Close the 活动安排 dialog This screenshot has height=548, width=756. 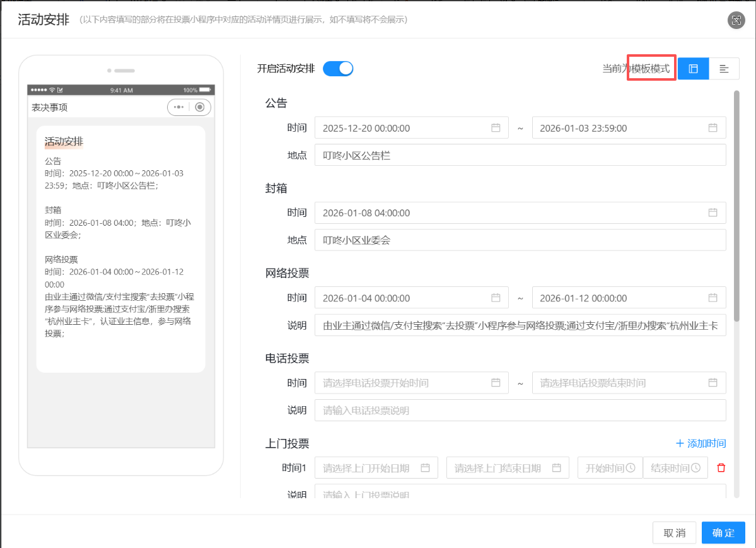(736, 20)
